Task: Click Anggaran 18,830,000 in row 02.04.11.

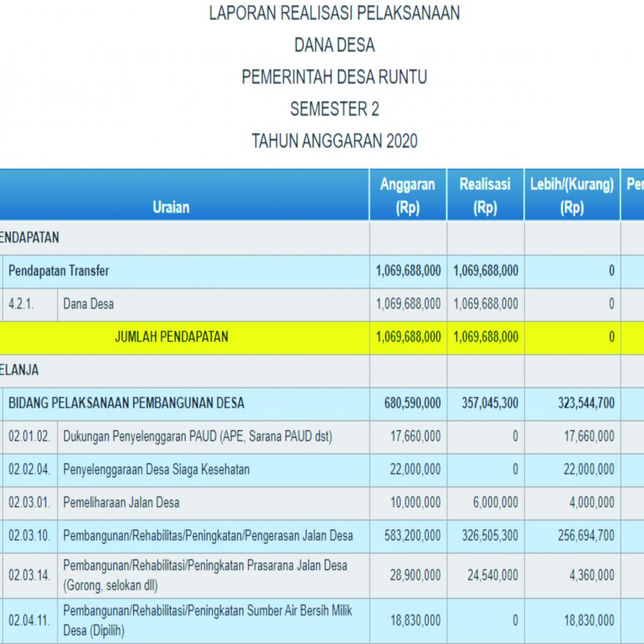Action: click(415, 621)
